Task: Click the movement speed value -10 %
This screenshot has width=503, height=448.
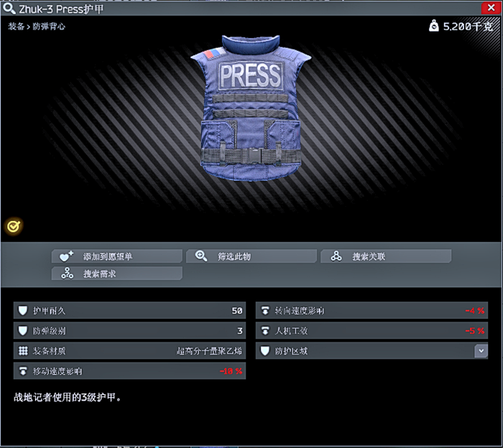Action: [231, 371]
